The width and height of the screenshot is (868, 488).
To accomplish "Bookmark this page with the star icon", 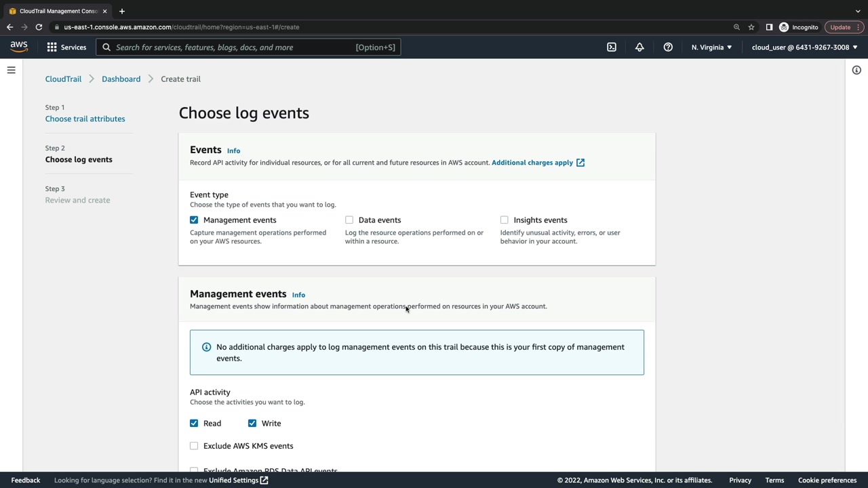I will [751, 27].
